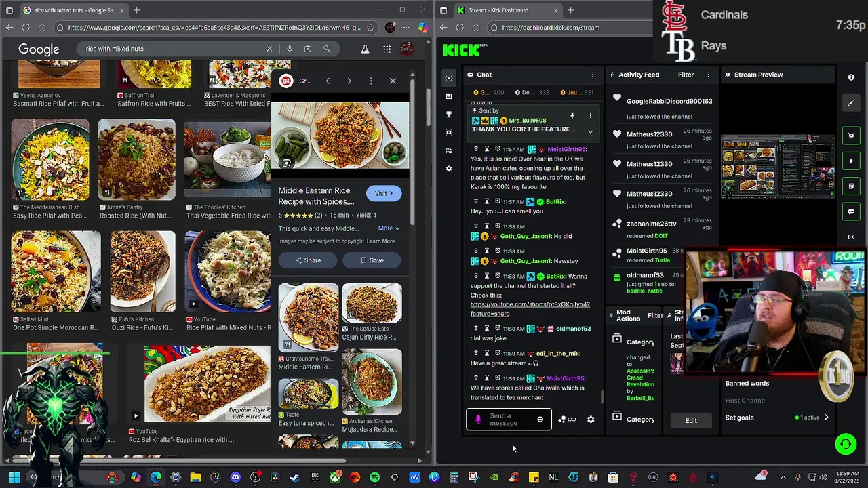Delete MoistGirth95's 11:57 message
Viewport: 868px width, 488px height.
475,149
